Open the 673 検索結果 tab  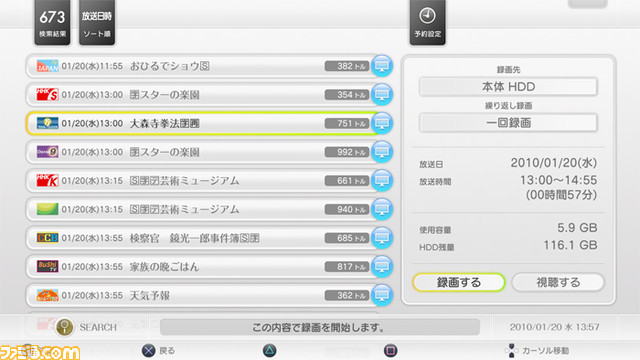52,22
